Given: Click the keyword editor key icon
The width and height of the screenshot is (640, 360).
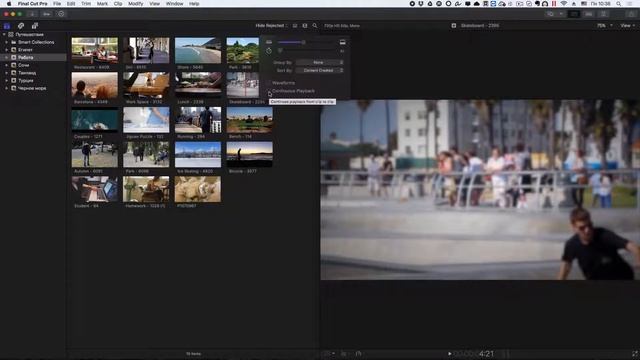Looking at the screenshot, I should (47, 14).
